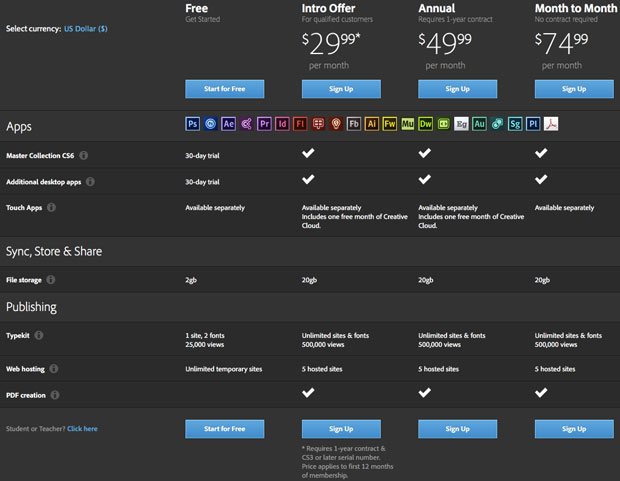Image resolution: width=620 pixels, height=481 pixels.
Task: Select the Premiere Pro (Pr) icon
Action: click(264, 125)
